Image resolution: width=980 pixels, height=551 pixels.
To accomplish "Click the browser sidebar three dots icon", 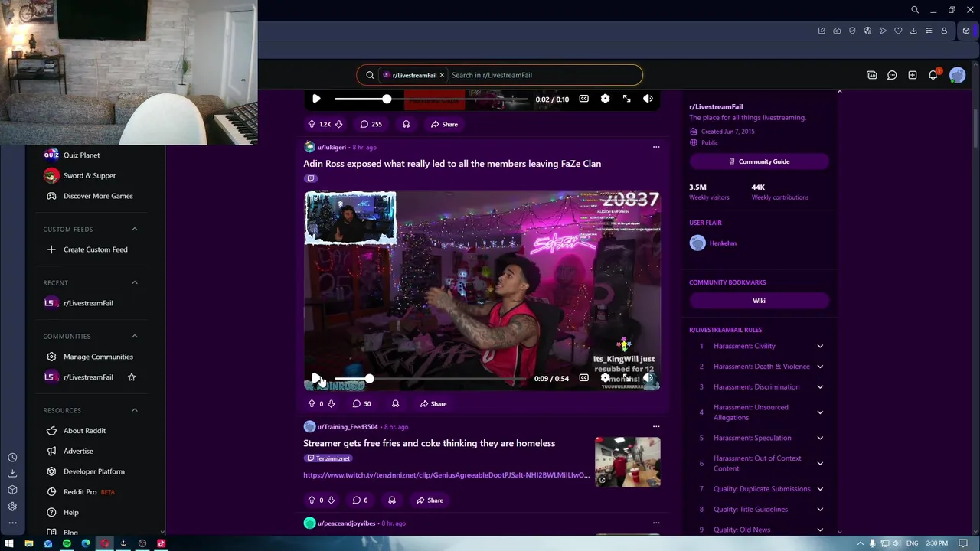I will coord(12,523).
